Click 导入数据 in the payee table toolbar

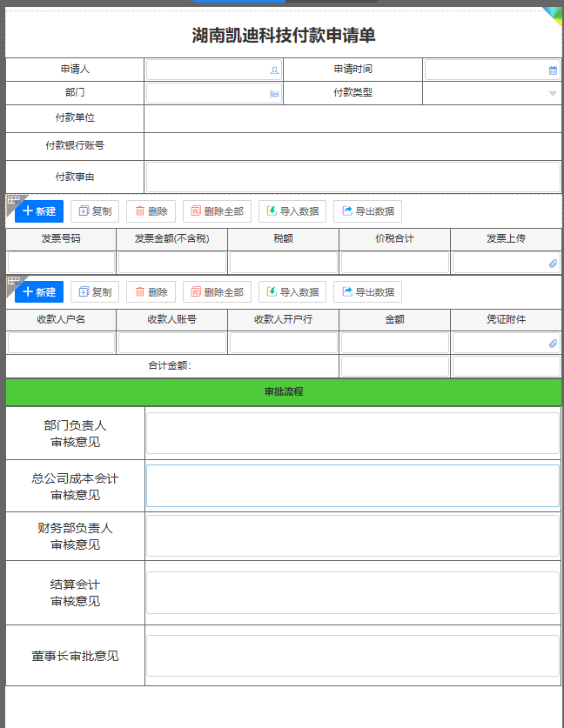[x=292, y=292]
